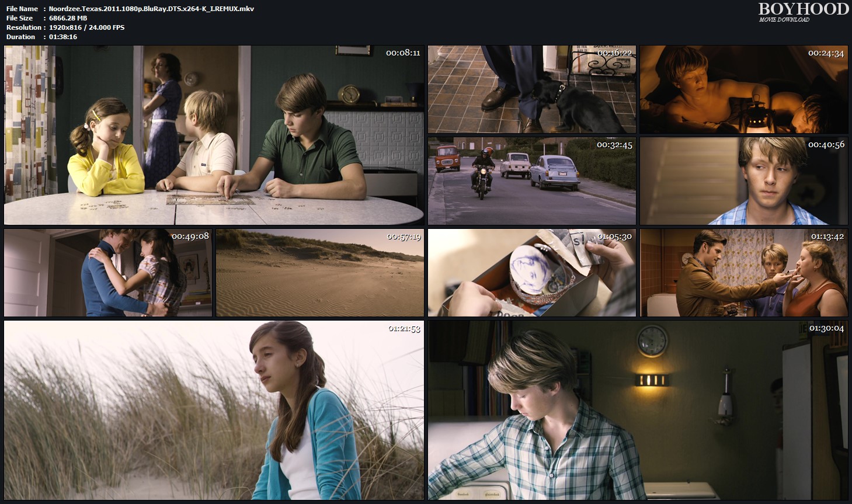Click the 01:38:16 duration value
852x504 pixels.
pos(63,37)
